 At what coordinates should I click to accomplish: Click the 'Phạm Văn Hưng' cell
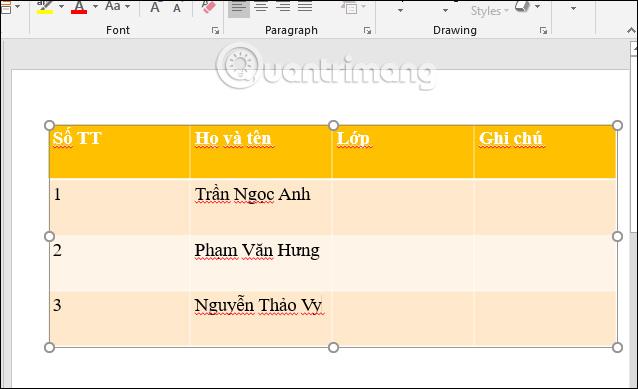click(x=260, y=263)
